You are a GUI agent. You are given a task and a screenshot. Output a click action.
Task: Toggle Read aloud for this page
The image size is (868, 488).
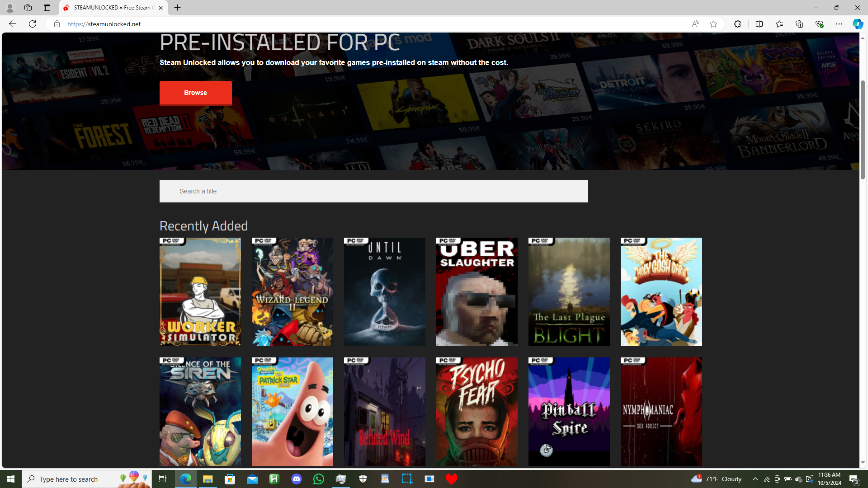[695, 24]
